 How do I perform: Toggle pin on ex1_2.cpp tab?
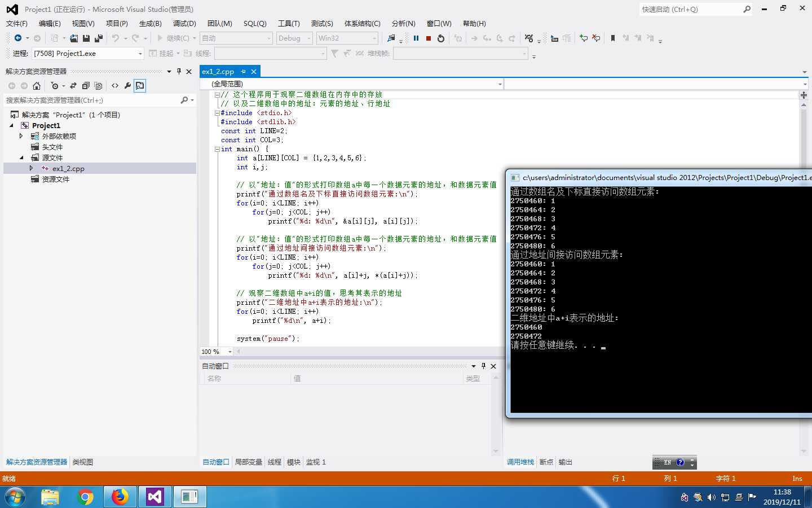tap(243, 72)
